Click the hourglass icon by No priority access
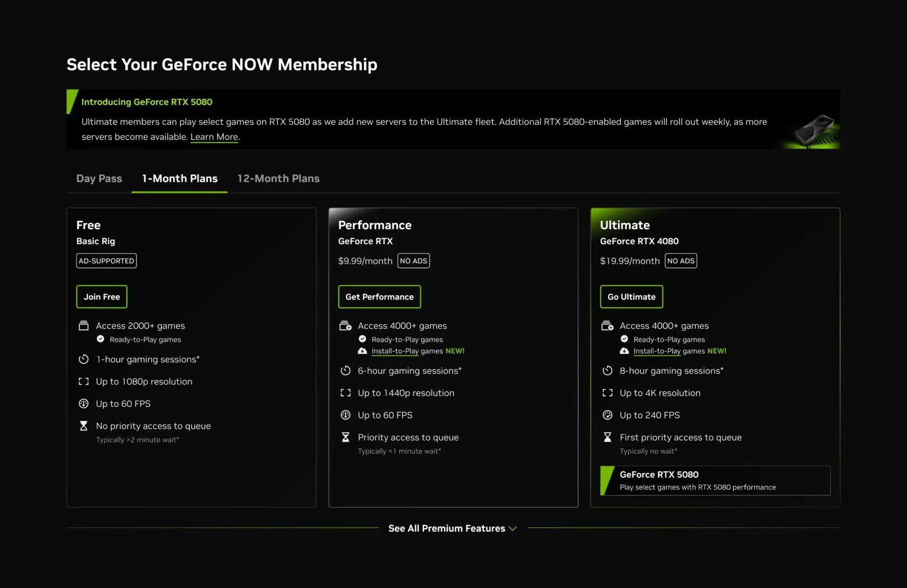Viewport: 907px width, 588px height. click(x=83, y=426)
